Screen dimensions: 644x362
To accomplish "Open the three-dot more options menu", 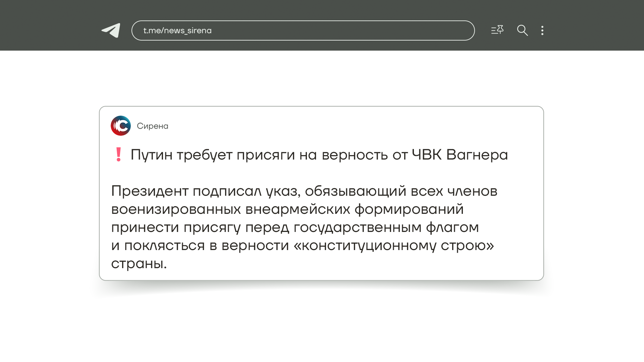I will pos(542,31).
